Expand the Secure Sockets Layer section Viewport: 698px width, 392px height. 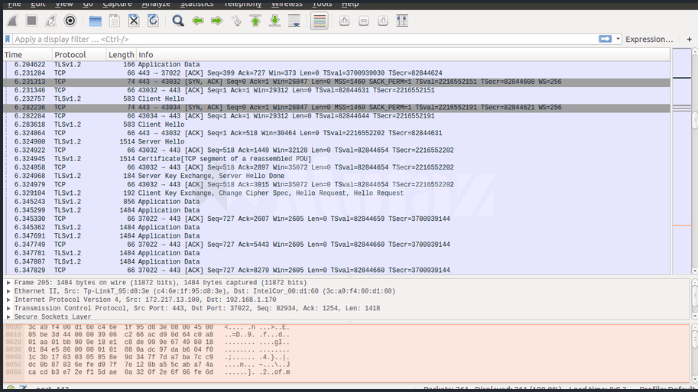point(8,316)
